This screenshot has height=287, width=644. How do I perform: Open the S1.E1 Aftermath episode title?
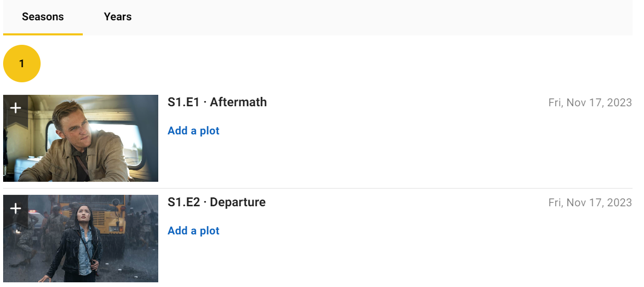pyautogui.click(x=217, y=102)
